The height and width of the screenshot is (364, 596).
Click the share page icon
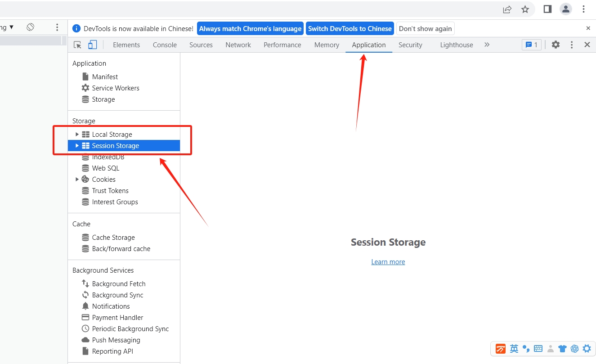[x=507, y=9]
